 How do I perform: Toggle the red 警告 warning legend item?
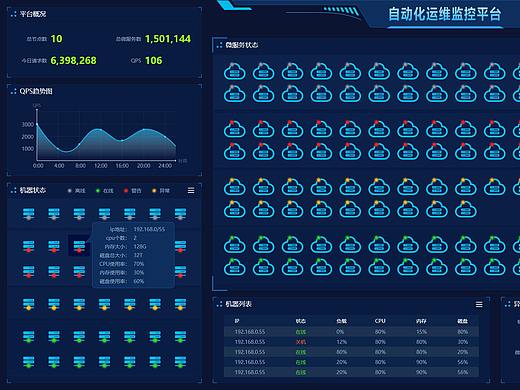(x=133, y=191)
